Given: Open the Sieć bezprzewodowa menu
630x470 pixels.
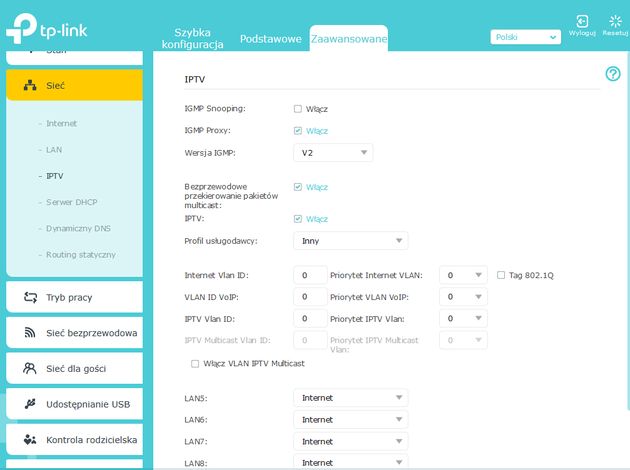Looking at the screenshot, I should point(74,333).
